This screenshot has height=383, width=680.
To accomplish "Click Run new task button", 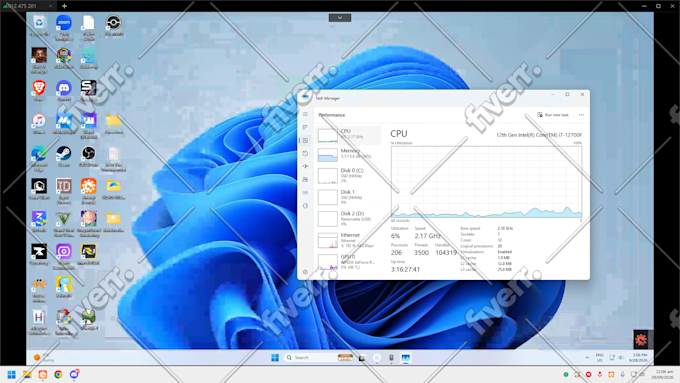I will point(553,115).
